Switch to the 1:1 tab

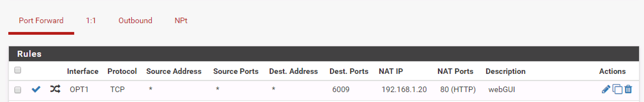click(x=91, y=21)
